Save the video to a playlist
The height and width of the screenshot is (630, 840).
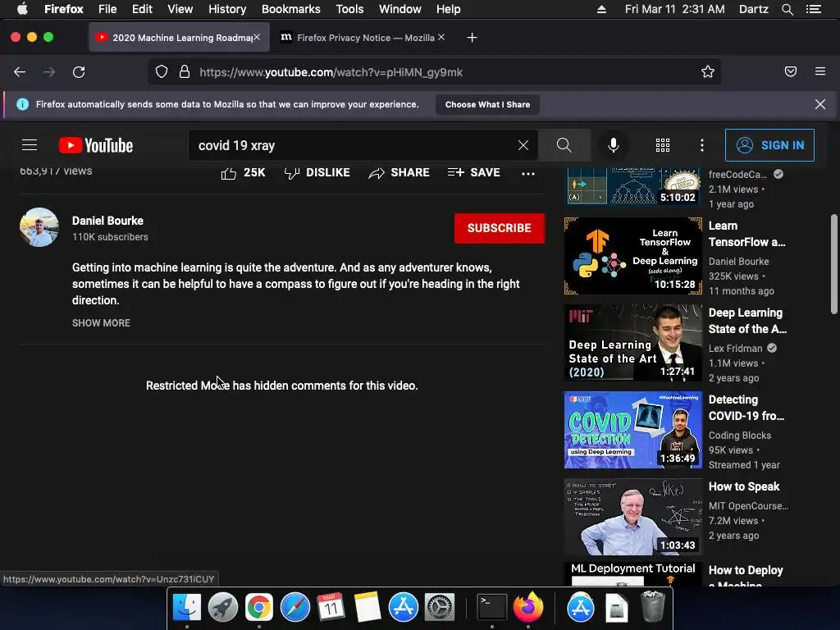tap(474, 172)
